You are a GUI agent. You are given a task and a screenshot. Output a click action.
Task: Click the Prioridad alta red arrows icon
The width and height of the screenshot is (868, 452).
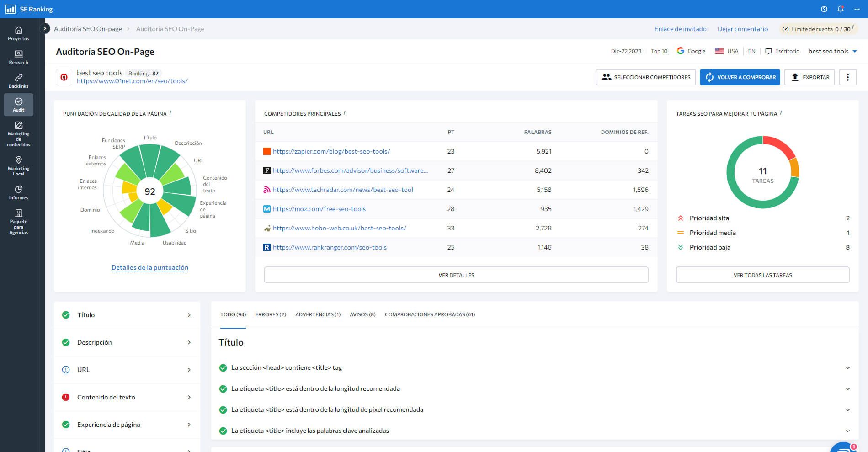tap(681, 218)
